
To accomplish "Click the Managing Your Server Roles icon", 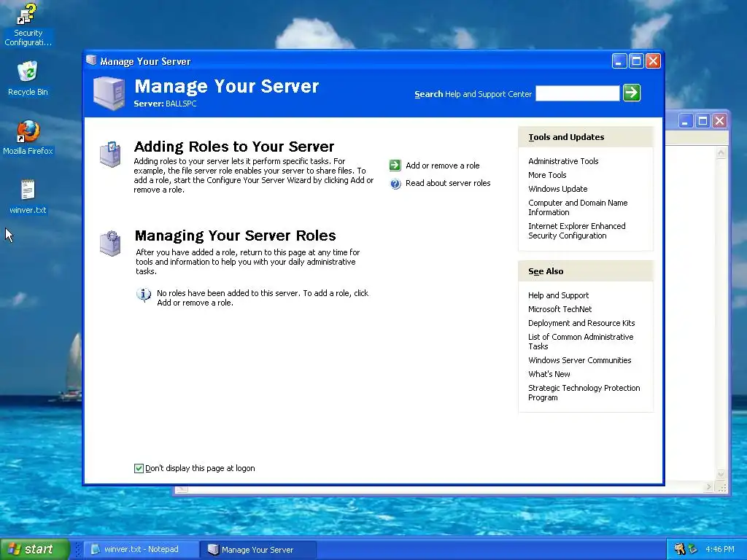I will pyautogui.click(x=110, y=244).
